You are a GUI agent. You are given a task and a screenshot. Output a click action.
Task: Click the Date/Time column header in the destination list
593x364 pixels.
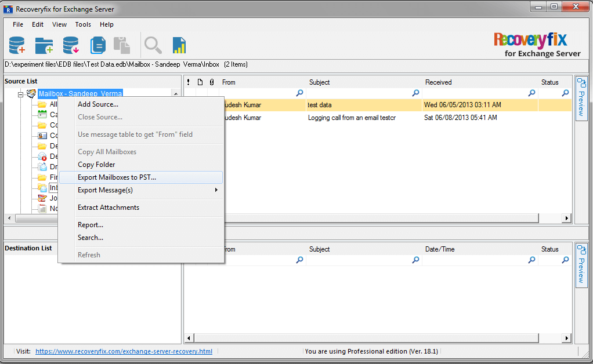(479, 249)
